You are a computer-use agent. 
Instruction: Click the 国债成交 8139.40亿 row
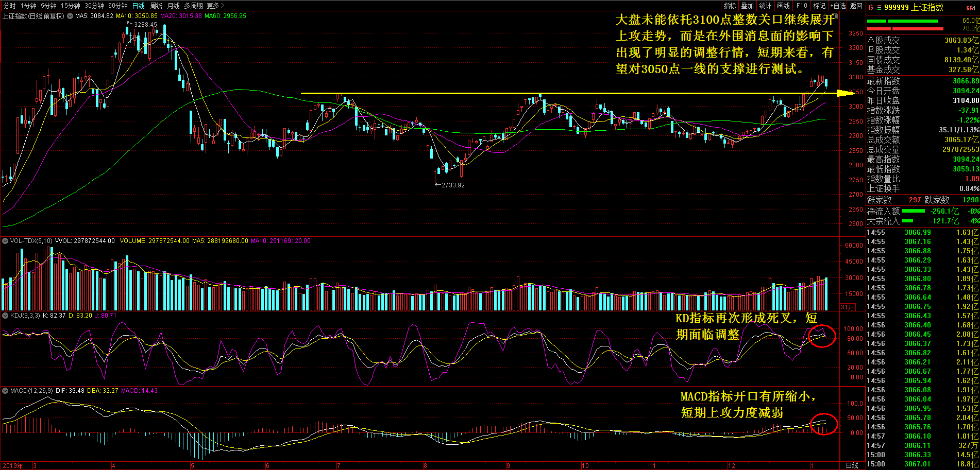click(923, 60)
